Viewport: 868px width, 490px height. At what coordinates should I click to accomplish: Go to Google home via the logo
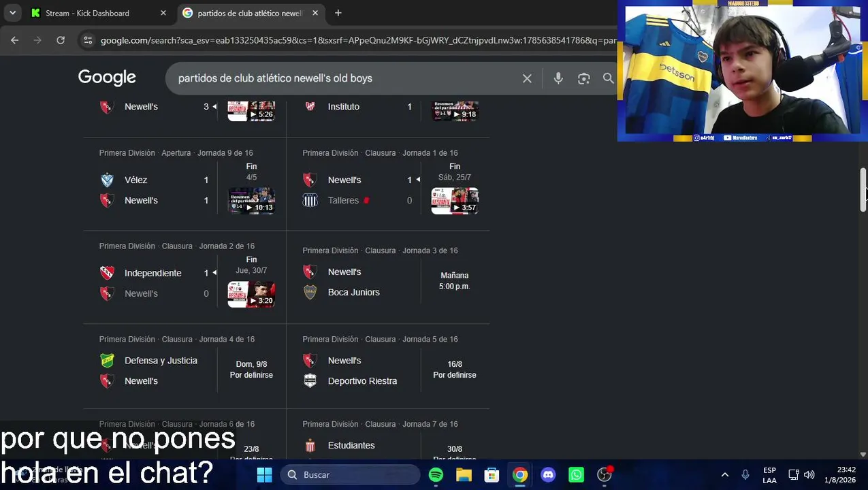[x=107, y=78]
